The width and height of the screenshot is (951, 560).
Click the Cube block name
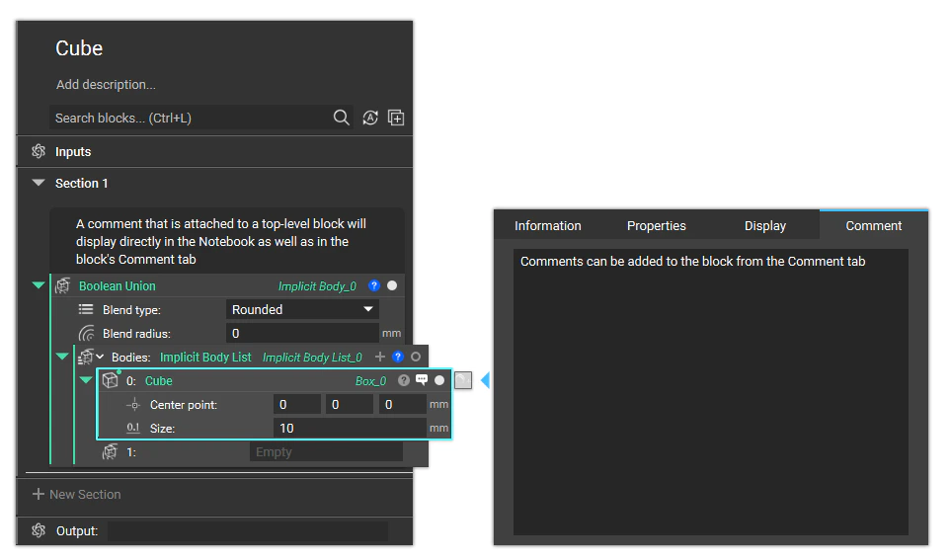click(159, 381)
